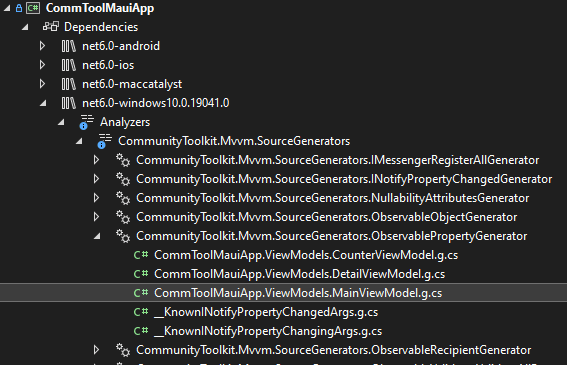
Task: Select the Dependencies label
Action: [101, 27]
